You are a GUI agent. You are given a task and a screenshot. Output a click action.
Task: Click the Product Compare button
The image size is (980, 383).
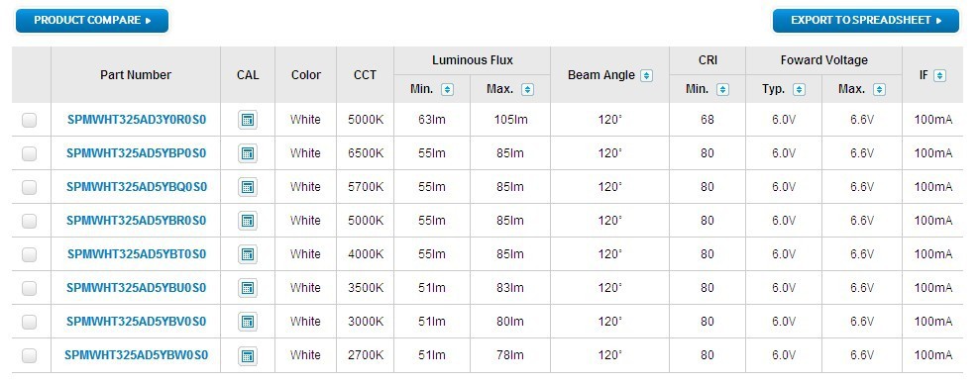[x=92, y=21]
